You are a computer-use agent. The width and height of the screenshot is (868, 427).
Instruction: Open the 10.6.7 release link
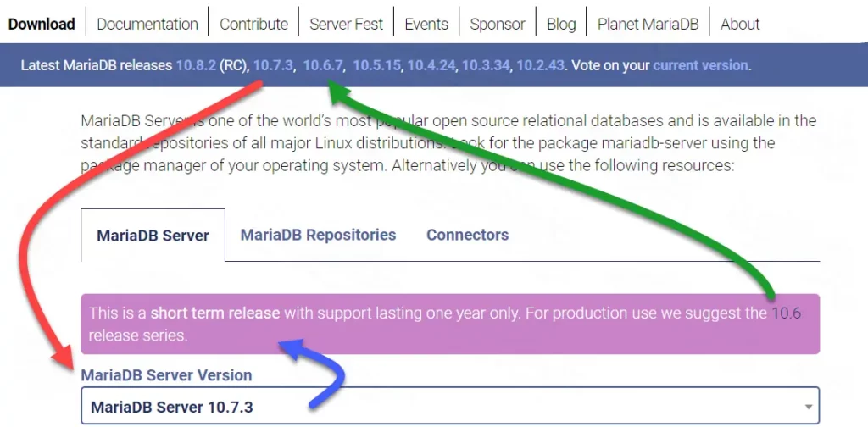coord(324,65)
